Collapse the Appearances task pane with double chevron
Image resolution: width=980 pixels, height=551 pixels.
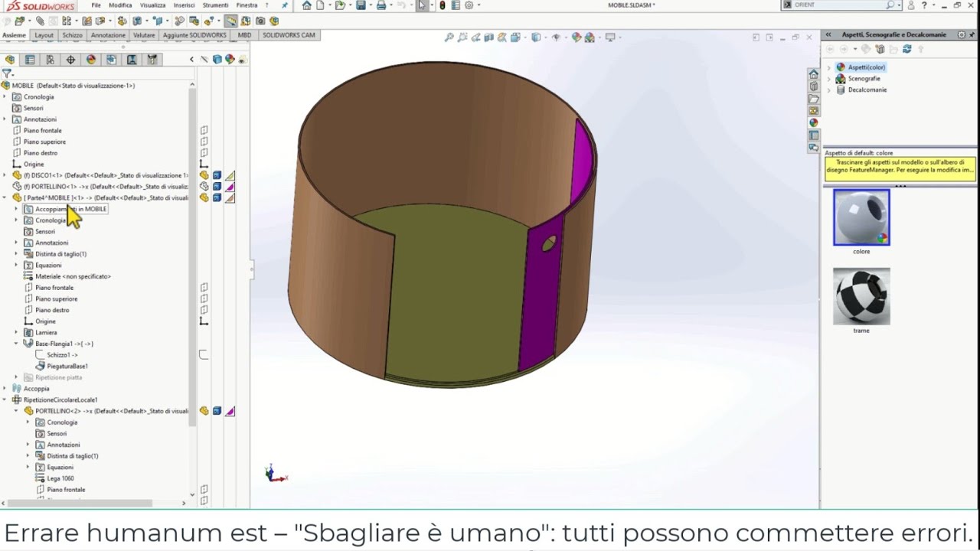828,34
